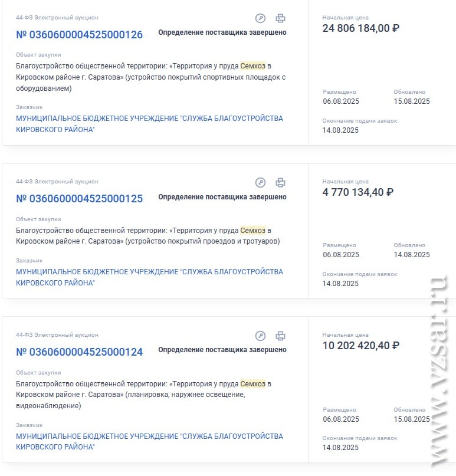The image size is (456, 476).
Task: Click the starting price 4 770 134,40 ₽
Action: [358, 192]
